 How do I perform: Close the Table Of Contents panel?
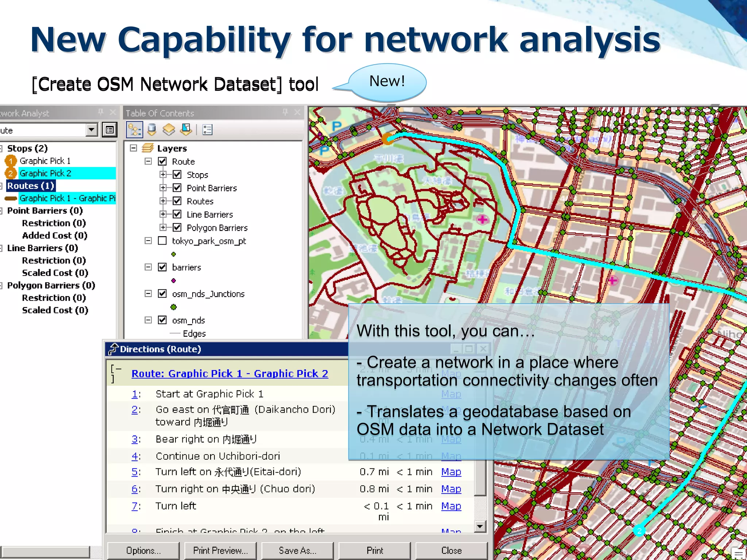(x=297, y=112)
